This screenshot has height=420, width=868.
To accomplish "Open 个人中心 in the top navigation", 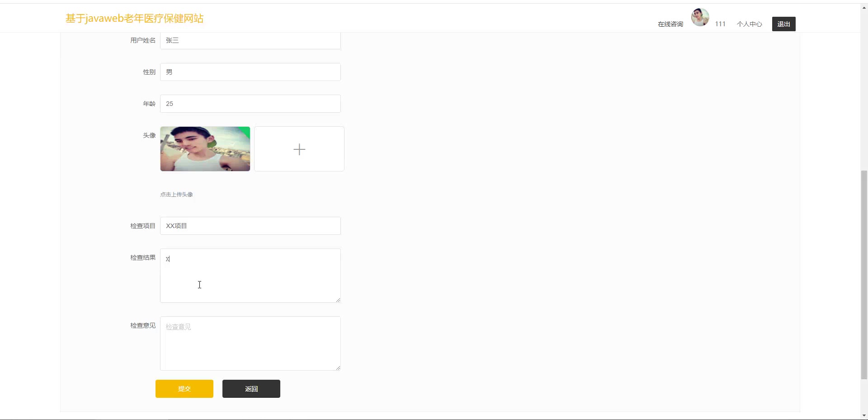I will point(749,24).
